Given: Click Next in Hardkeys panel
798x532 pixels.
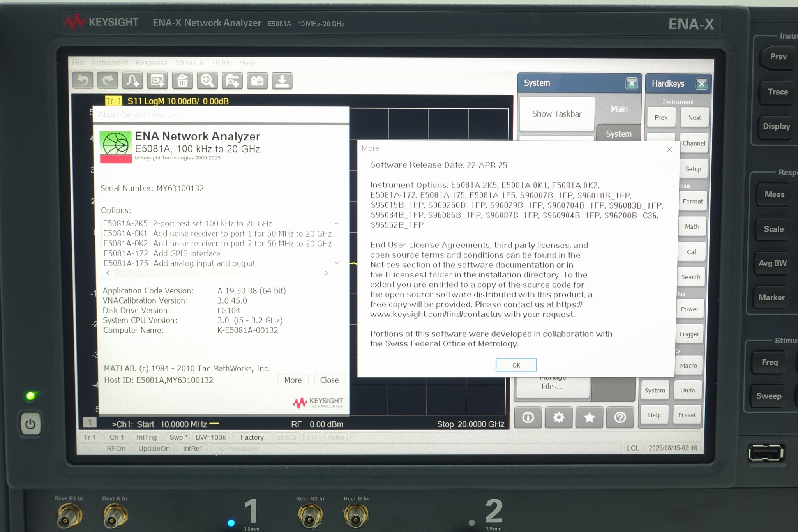Looking at the screenshot, I should click(694, 117).
